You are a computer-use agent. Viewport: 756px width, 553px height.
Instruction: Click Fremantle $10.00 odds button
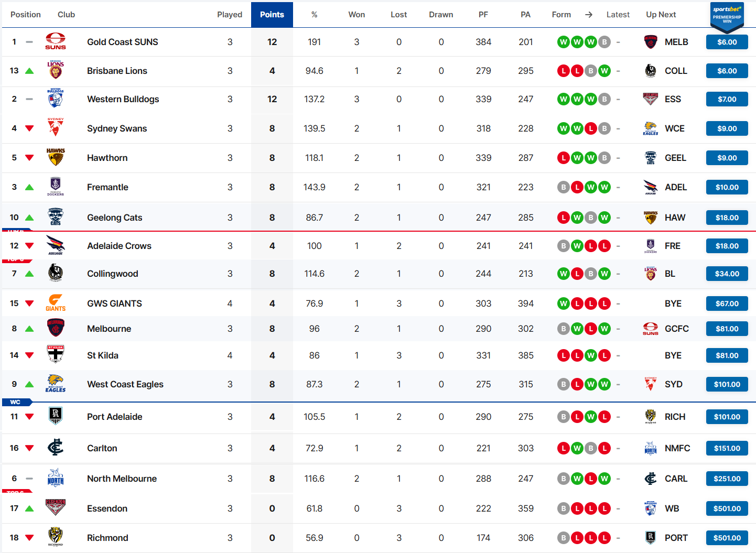727,187
